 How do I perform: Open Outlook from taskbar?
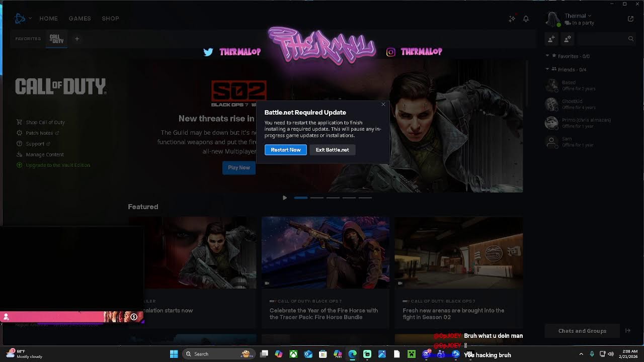[x=308, y=354]
